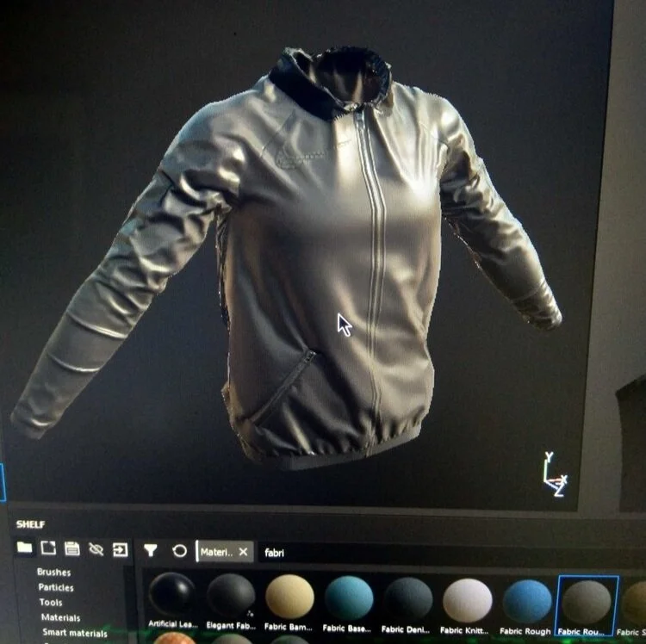The height and width of the screenshot is (644, 646).
Task: Select the Tools shelf category
Action: pyautogui.click(x=51, y=602)
